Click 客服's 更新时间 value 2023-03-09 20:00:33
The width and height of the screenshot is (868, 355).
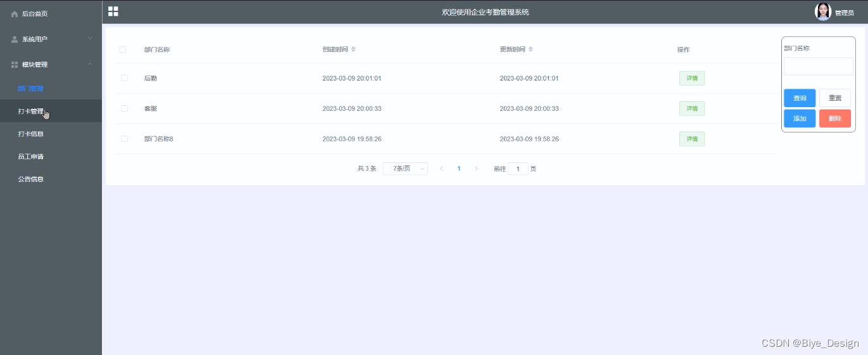point(529,108)
